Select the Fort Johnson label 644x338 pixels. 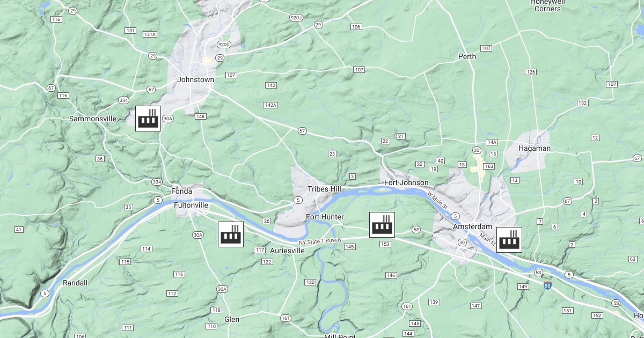tap(406, 183)
